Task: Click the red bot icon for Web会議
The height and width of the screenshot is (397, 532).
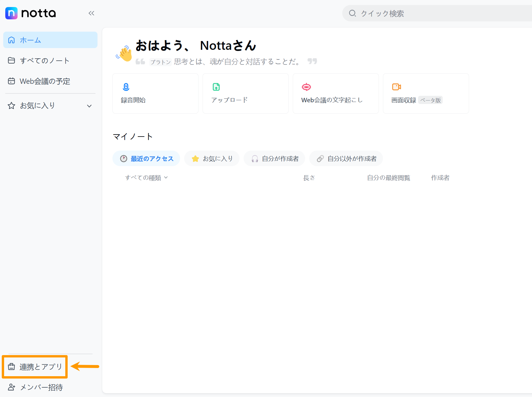Action: coord(306,87)
